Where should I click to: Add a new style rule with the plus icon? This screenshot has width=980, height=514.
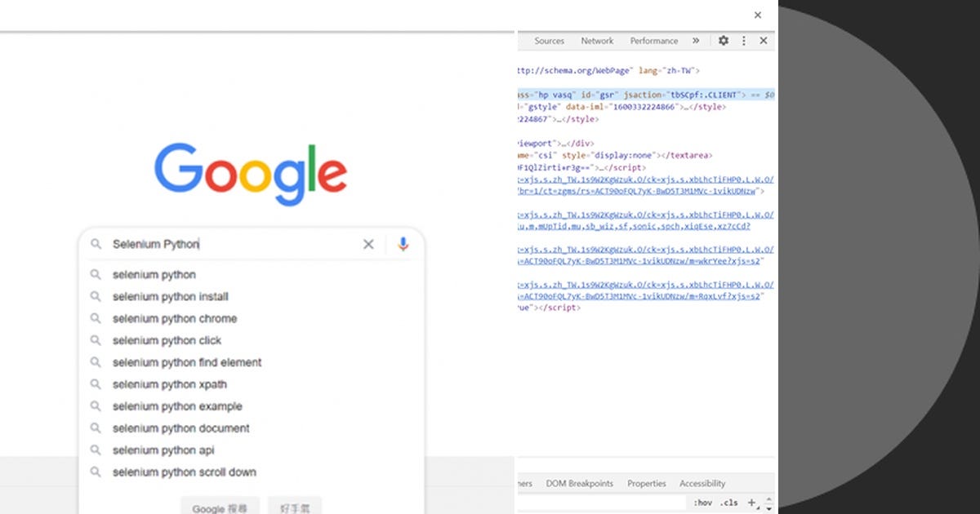(751, 503)
